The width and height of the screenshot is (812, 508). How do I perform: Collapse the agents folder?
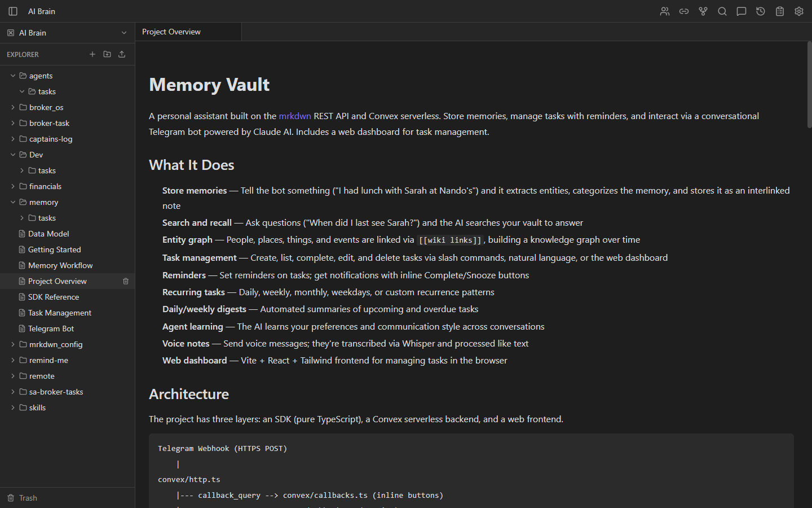(x=12, y=75)
